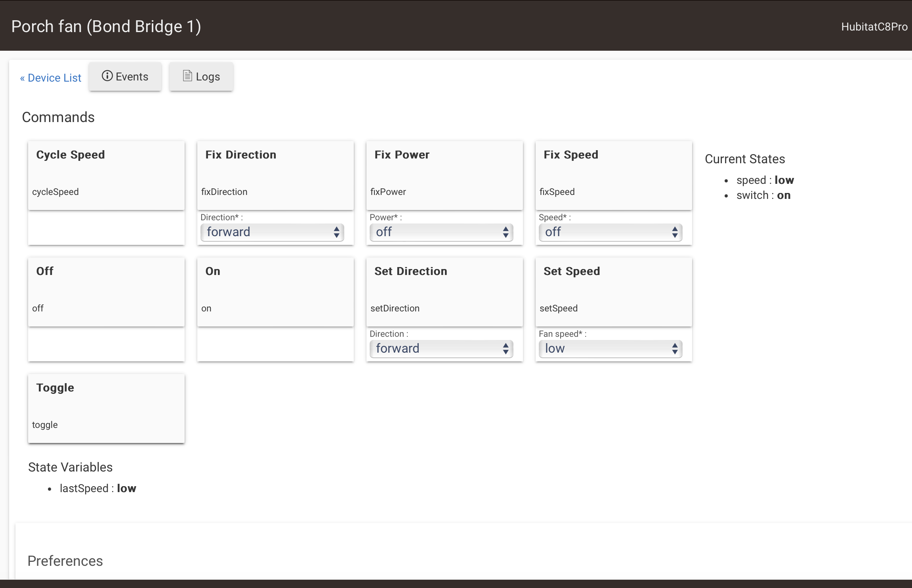
Task: Run the Cycle Speed command
Action: tap(106, 175)
